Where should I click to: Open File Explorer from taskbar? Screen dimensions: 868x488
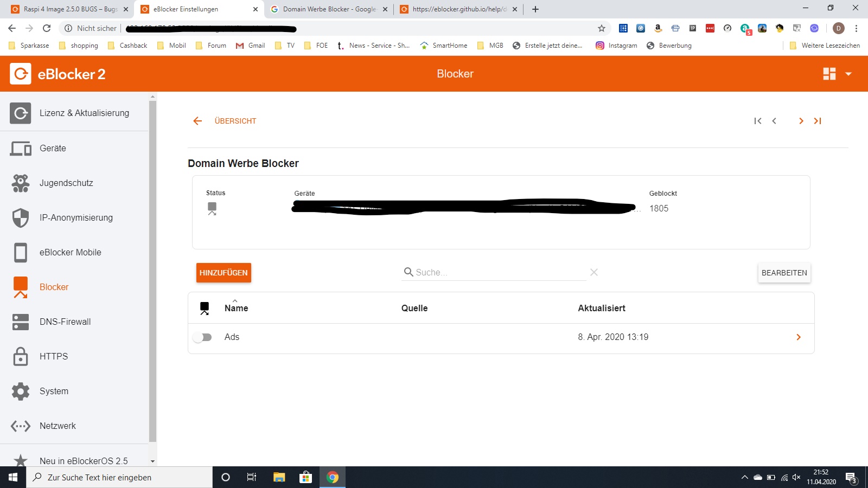click(x=279, y=477)
